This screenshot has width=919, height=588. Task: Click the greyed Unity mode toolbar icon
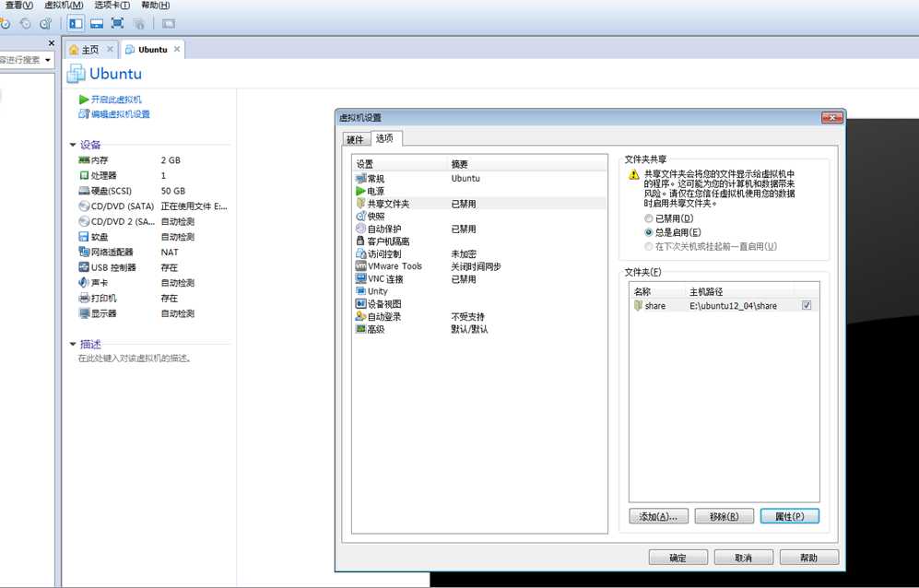(139, 23)
